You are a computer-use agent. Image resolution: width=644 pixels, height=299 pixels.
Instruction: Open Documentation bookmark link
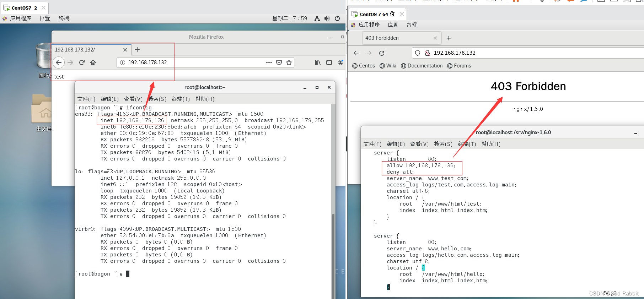point(422,66)
